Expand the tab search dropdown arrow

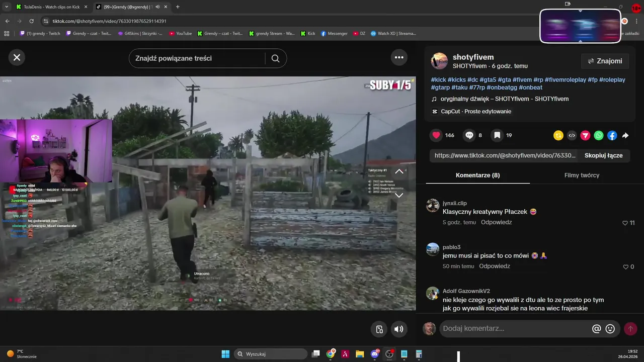click(6, 7)
